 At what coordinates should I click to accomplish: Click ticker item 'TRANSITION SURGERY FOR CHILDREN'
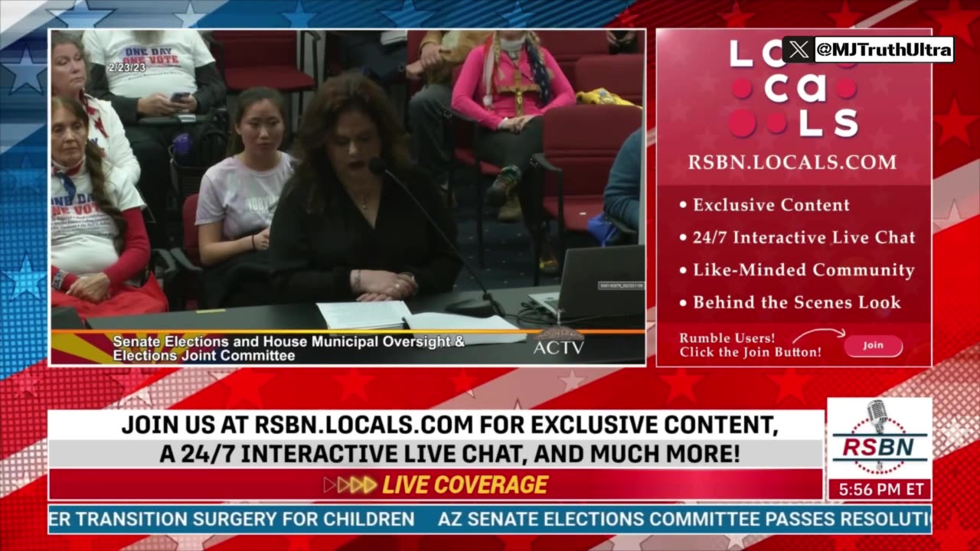(x=245, y=519)
